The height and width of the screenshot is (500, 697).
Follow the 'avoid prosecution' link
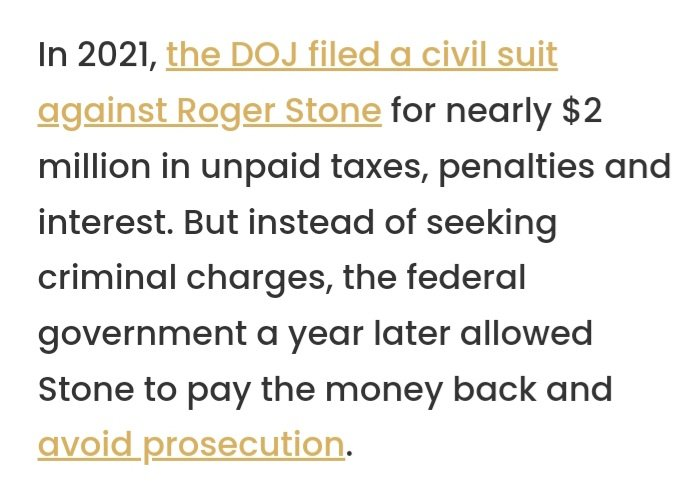[190, 443]
